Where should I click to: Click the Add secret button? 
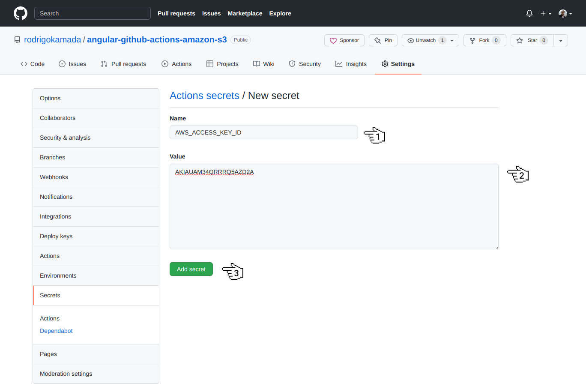(x=191, y=269)
